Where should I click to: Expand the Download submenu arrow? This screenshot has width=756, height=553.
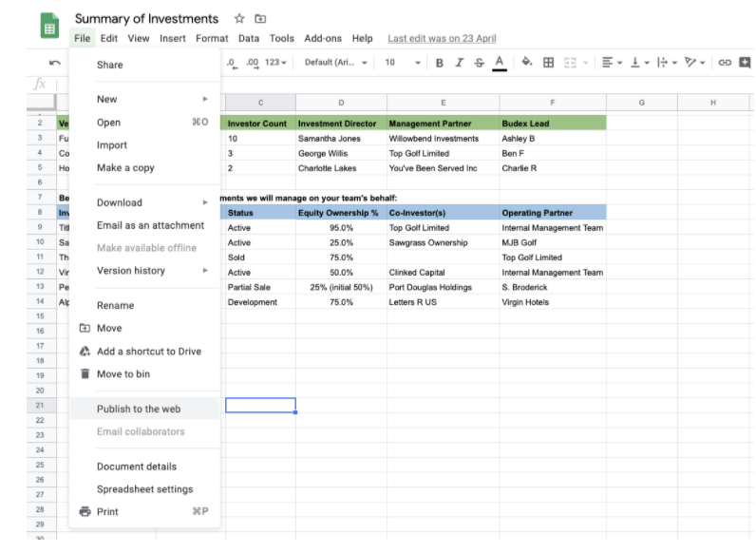coord(205,202)
